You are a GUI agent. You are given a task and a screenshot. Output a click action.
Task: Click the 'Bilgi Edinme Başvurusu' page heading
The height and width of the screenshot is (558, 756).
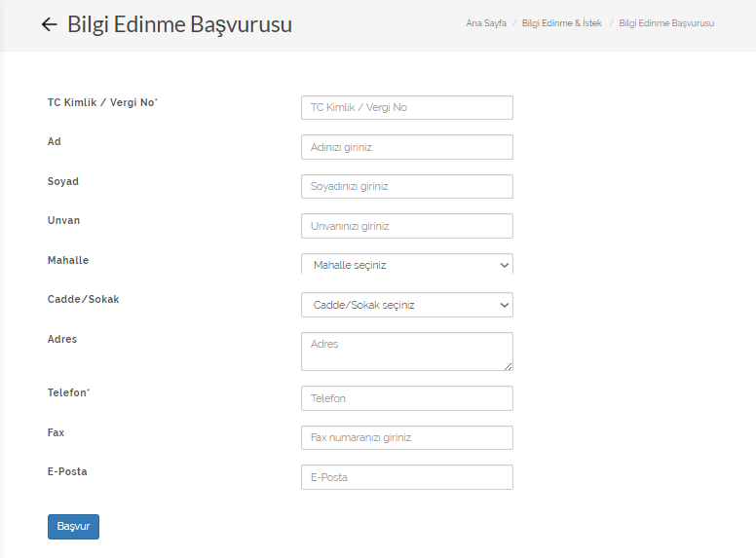(x=179, y=24)
